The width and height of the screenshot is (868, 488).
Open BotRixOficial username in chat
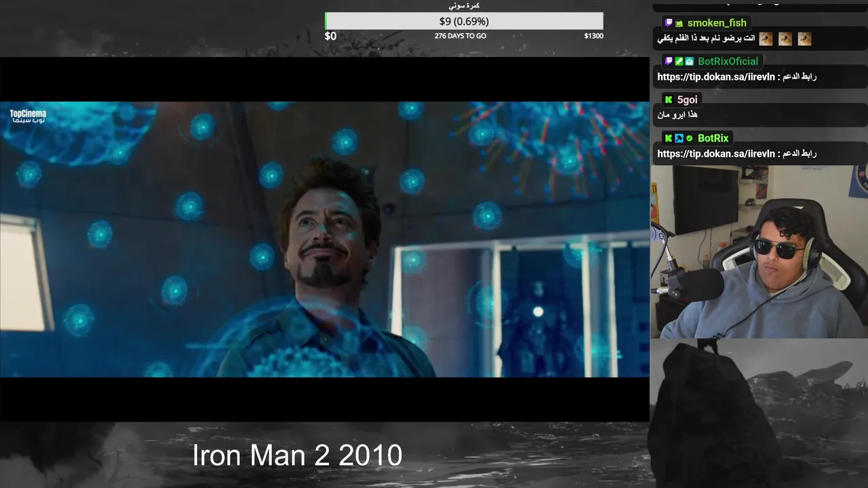pos(728,61)
